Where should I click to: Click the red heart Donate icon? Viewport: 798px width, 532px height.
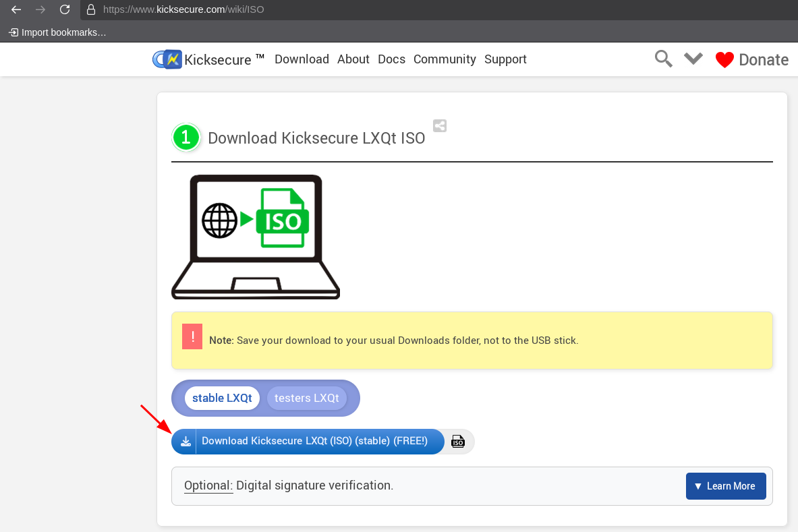tap(724, 60)
